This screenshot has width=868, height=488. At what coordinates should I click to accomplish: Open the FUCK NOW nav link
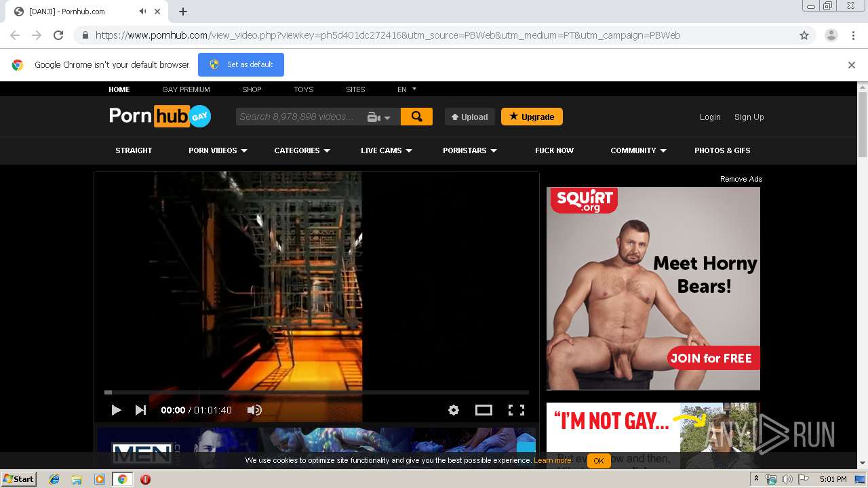pyautogui.click(x=554, y=150)
